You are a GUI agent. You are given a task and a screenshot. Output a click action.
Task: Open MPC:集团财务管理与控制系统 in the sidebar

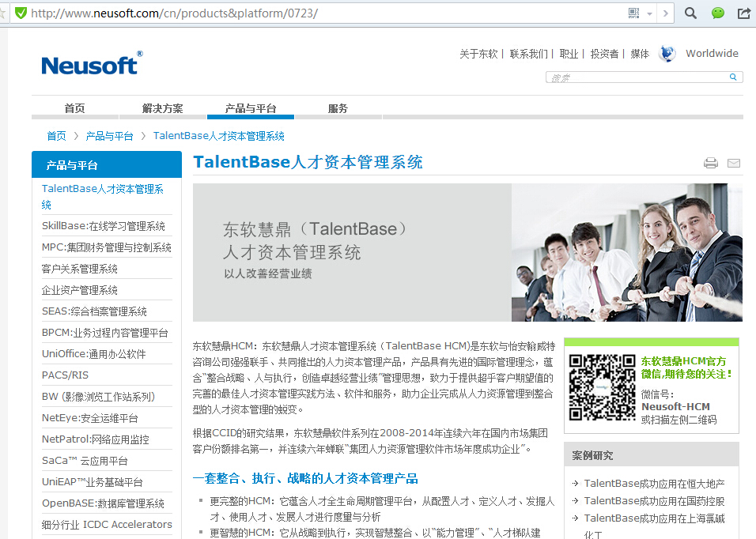[107, 247]
